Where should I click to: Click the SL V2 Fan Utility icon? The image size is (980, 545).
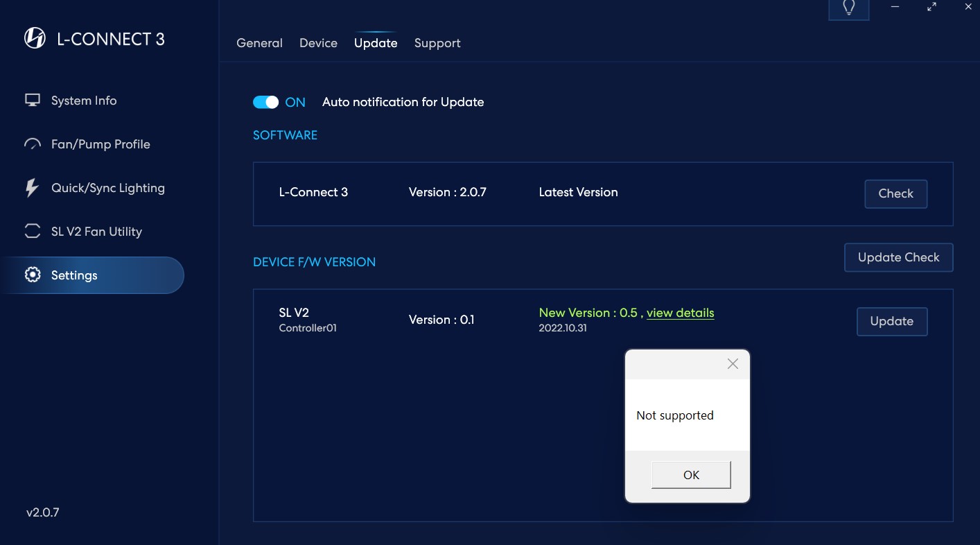[32, 232]
